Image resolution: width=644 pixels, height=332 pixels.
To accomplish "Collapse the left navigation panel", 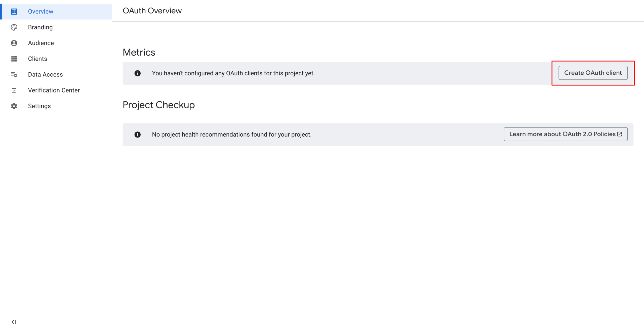I will pos(14,321).
